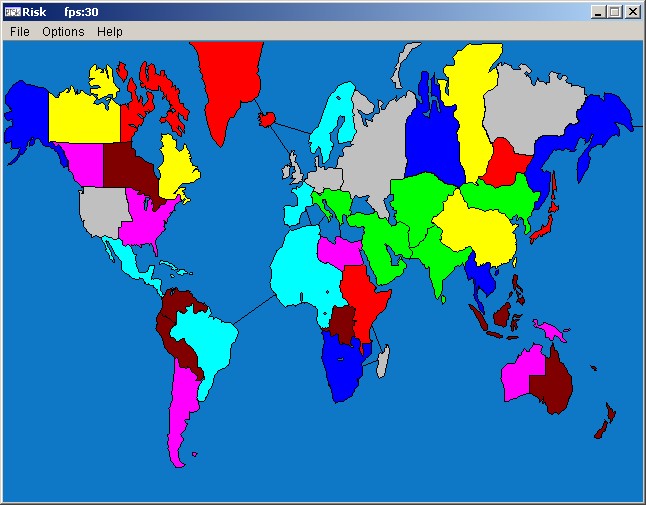646x505 pixels.
Task: Select the gray Madagascar island
Action: coord(383,362)
